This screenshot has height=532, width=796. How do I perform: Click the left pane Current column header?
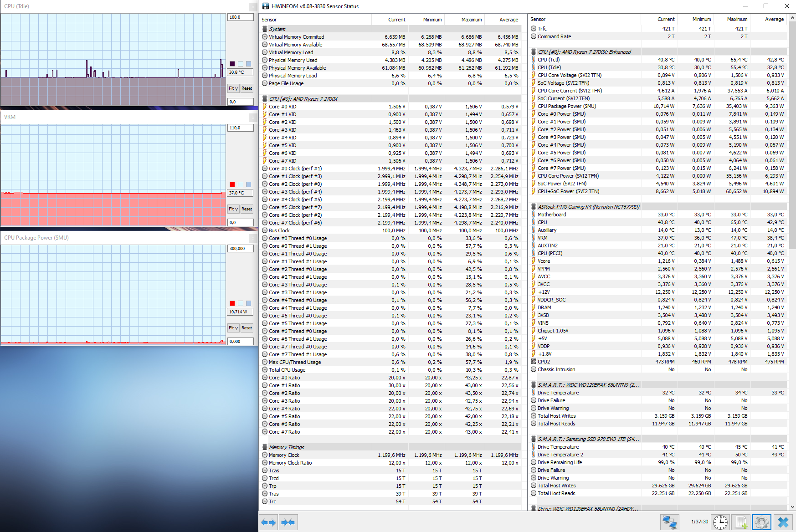point(390,20)
